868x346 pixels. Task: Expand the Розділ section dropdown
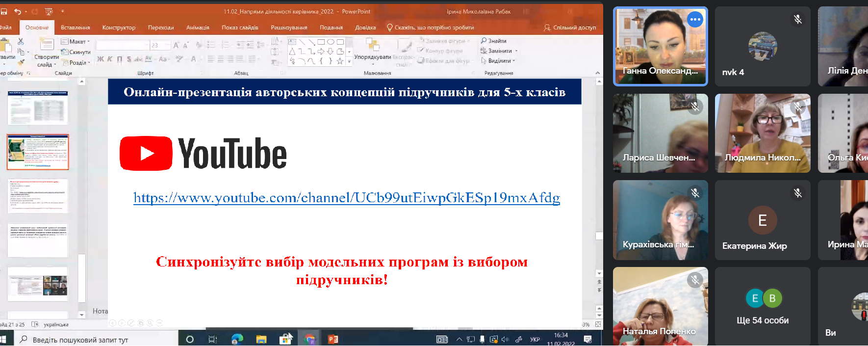pyautogui.click(x=77, y=63)
